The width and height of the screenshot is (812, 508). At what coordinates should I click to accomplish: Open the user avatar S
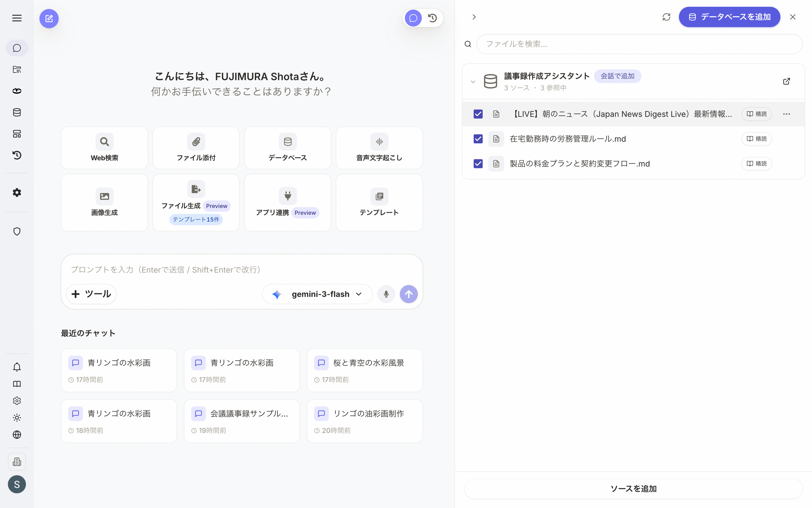tap(17, 485)
